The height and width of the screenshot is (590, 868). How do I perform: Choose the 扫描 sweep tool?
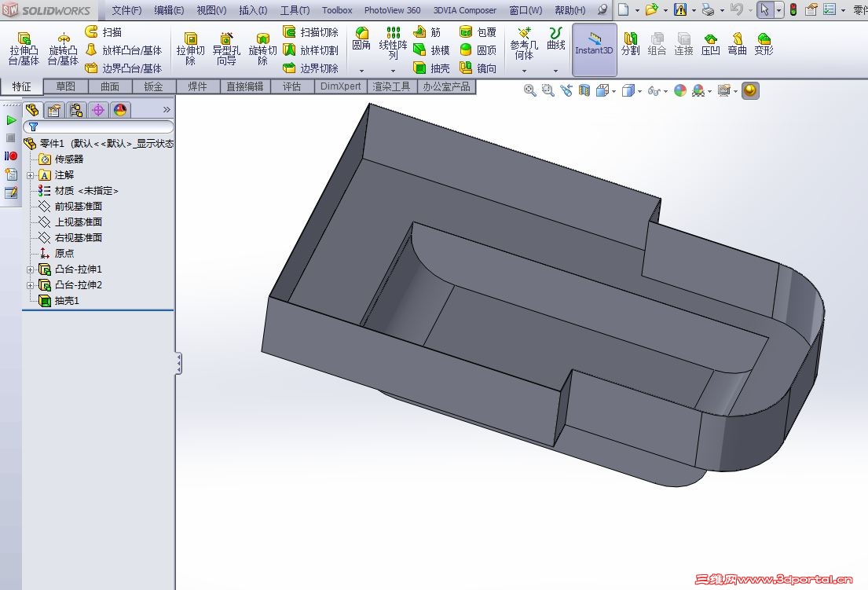104,32
